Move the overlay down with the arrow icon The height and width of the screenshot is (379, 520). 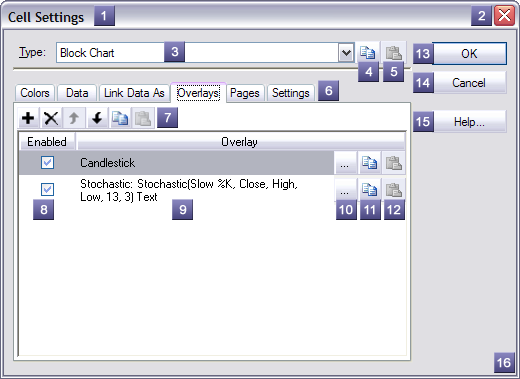tap(97, 118)
